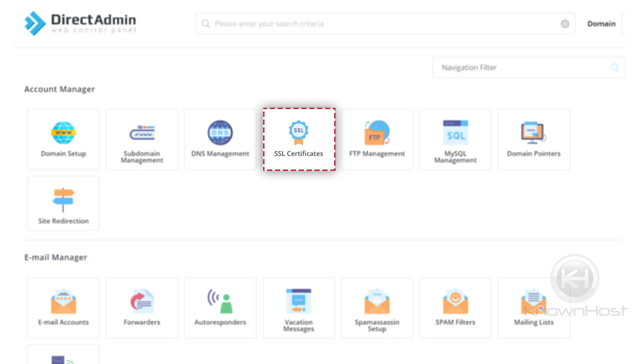Open the Forwarders manager
Screen dimensions: 639x364
coord(141,307)
